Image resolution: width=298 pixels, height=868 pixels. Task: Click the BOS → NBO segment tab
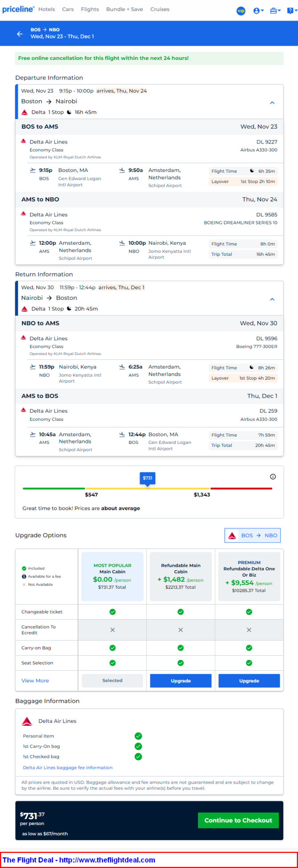pos(253,535)
